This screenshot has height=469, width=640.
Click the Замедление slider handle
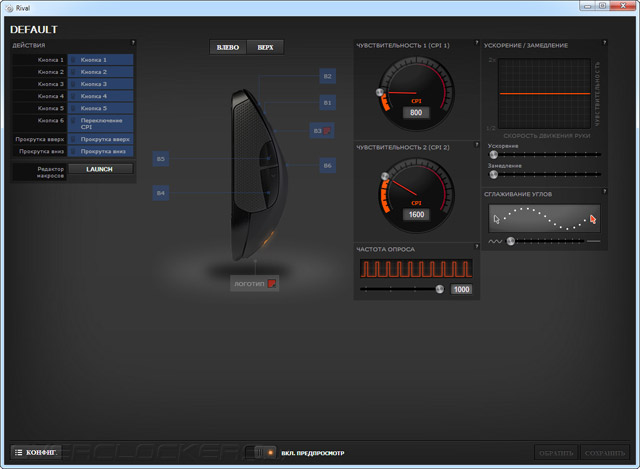pyautogui.click(x=493, y=174)
